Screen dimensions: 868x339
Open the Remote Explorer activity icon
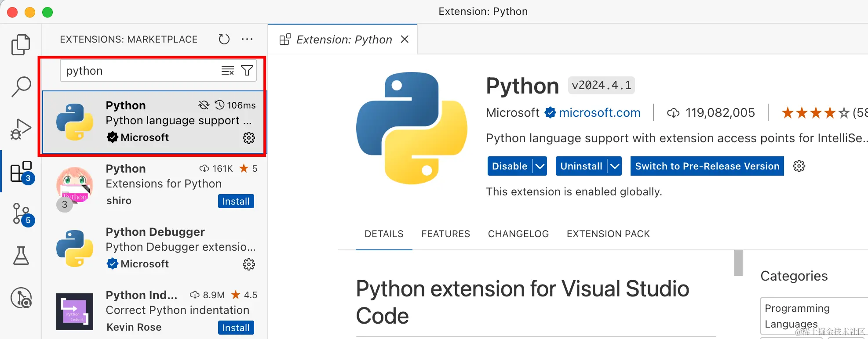[21, 298]
